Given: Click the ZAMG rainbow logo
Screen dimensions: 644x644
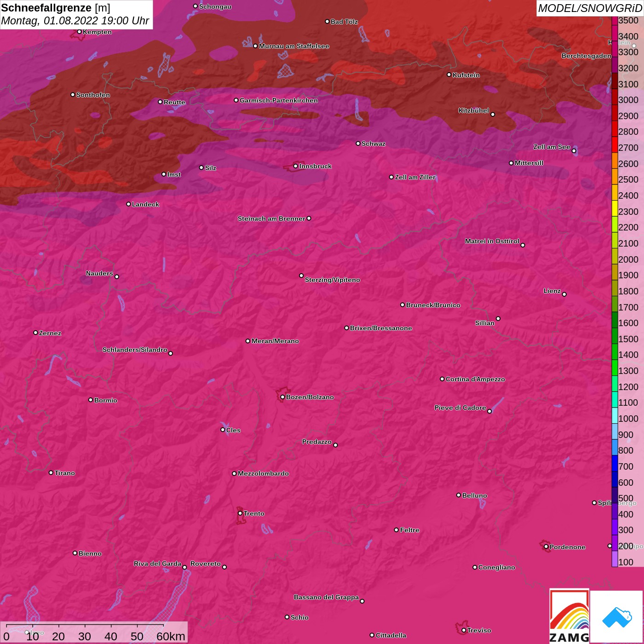Looking at the screenshot, I should (x=569, y=616).
